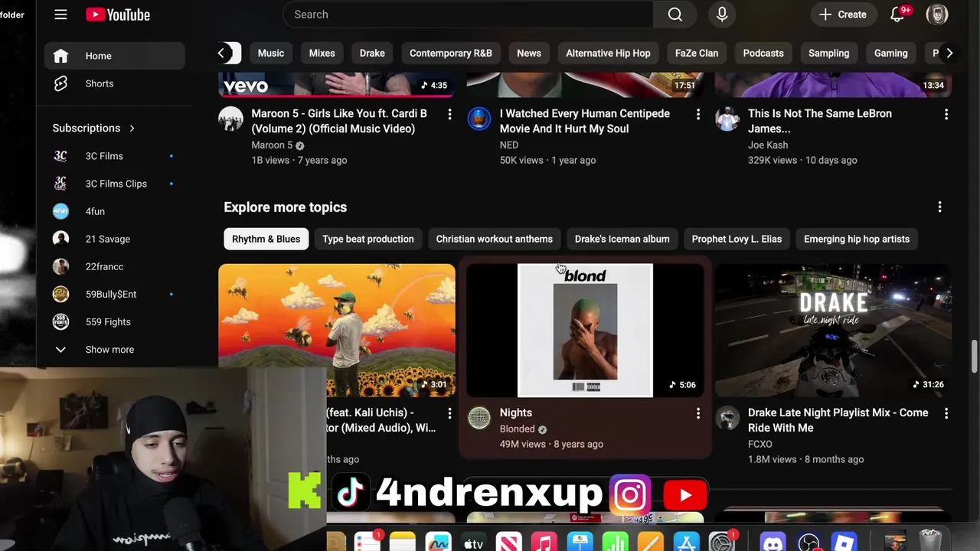980x551 pixels.
Task: Click the YouTube logo
Action: click(118, 15)
